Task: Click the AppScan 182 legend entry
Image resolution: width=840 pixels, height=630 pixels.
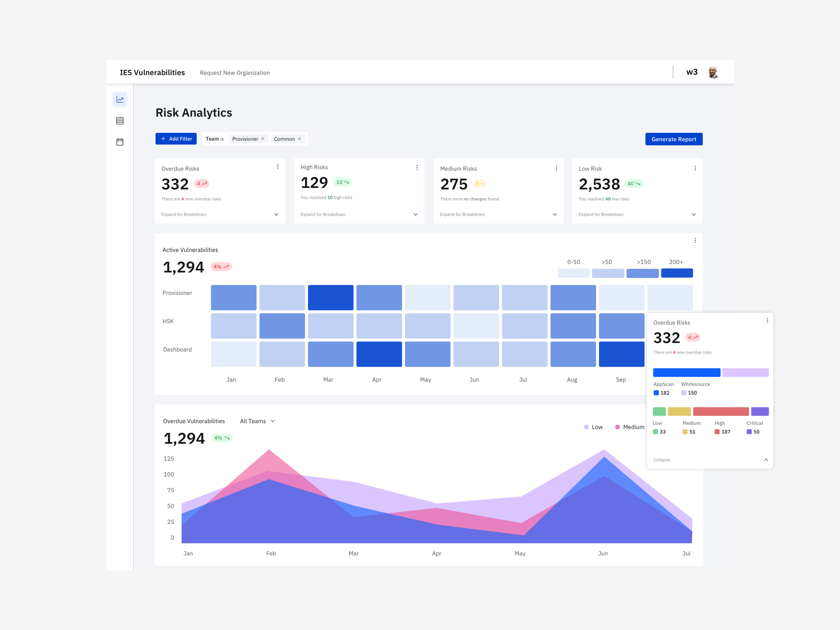Action: pos(661,393)
